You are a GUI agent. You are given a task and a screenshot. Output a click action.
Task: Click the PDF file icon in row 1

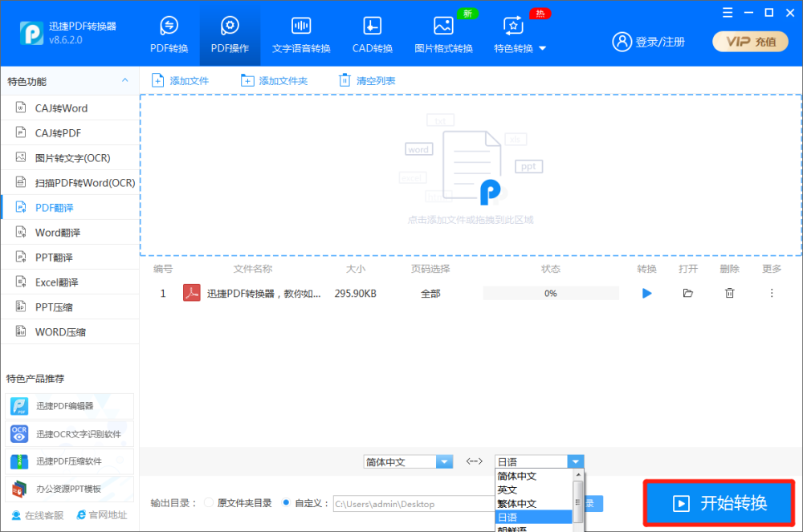click(192, 293)
